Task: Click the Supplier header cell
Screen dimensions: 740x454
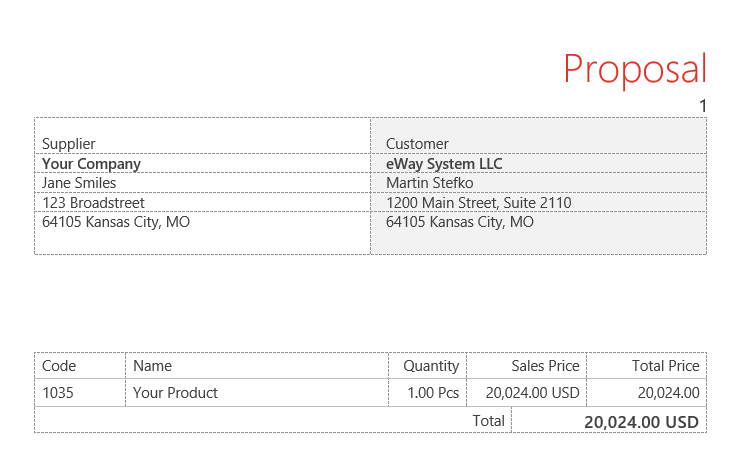Action: [202, 136]
